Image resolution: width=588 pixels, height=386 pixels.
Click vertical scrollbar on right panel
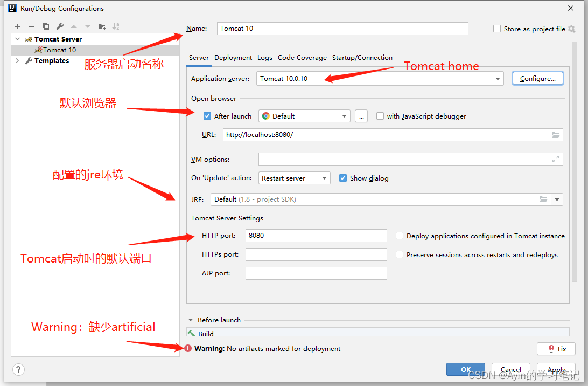point(574,161)
